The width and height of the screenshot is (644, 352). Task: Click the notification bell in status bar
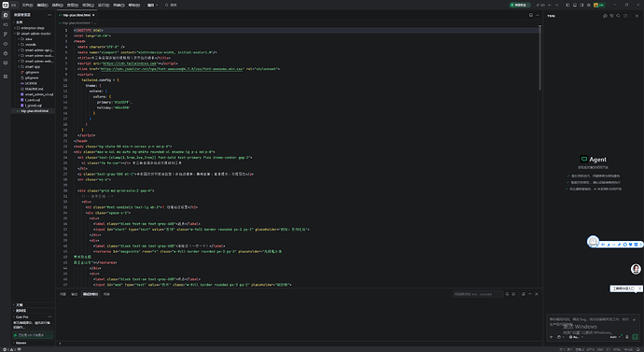[x=637, y=349]
